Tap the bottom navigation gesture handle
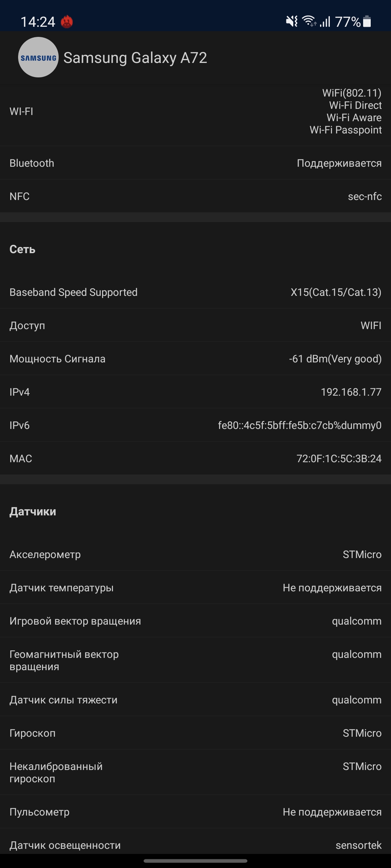 [x=195, y=861]
